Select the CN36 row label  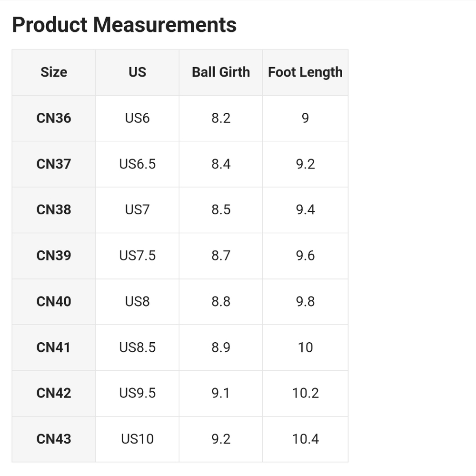[54, 119]
